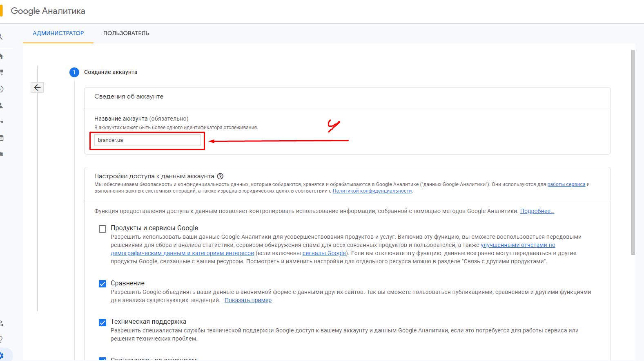644x361 pixels.
Task: Open Audience person icon in sidebar
Action: (2, 105)
